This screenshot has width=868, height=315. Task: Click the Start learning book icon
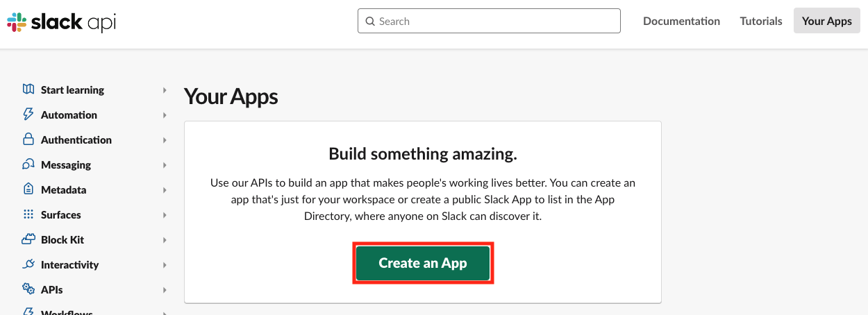point(28,90)
